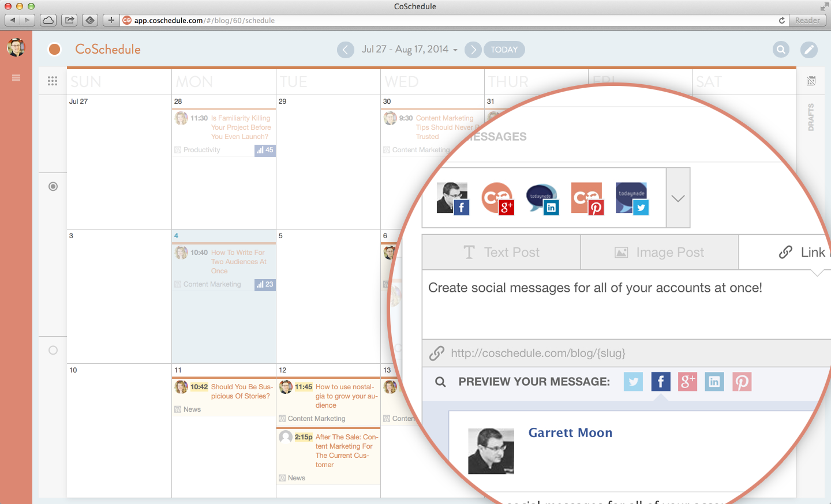Open the stats badge showing 23
831x504 pixels.
click(265, 284)
